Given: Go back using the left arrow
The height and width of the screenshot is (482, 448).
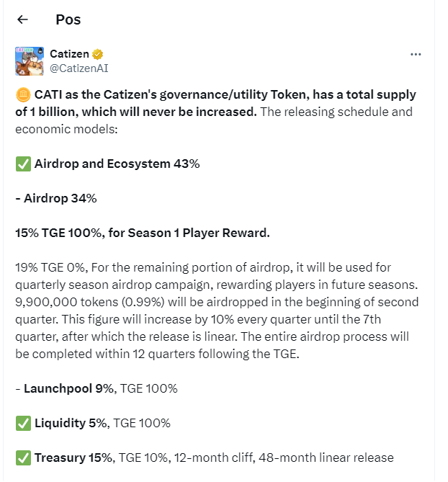Looking at the screenshot, I should (23, 20).
